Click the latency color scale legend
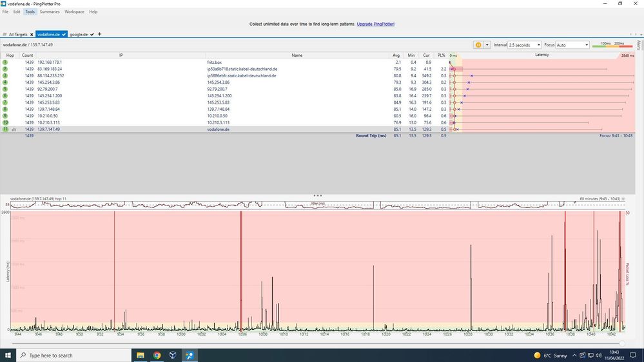This screenshot has width=644, height=362. click(x=612, y=44)
